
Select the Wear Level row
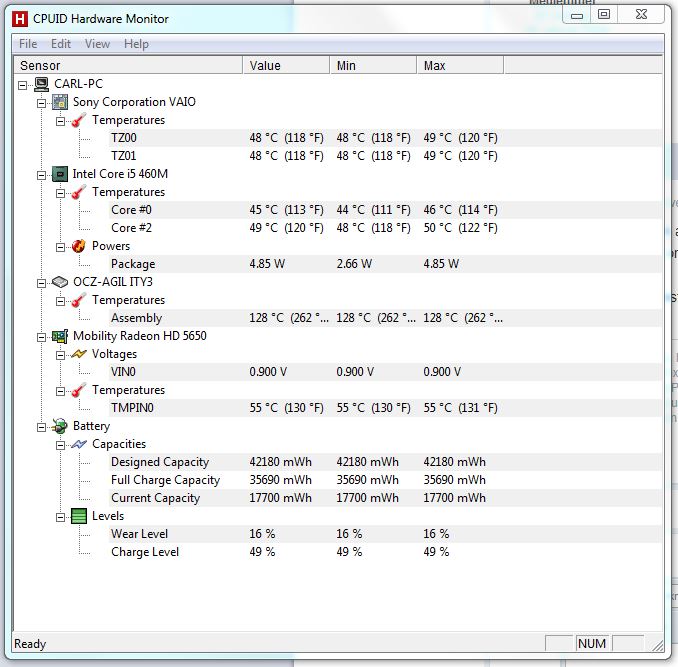(x=385, y=534)
